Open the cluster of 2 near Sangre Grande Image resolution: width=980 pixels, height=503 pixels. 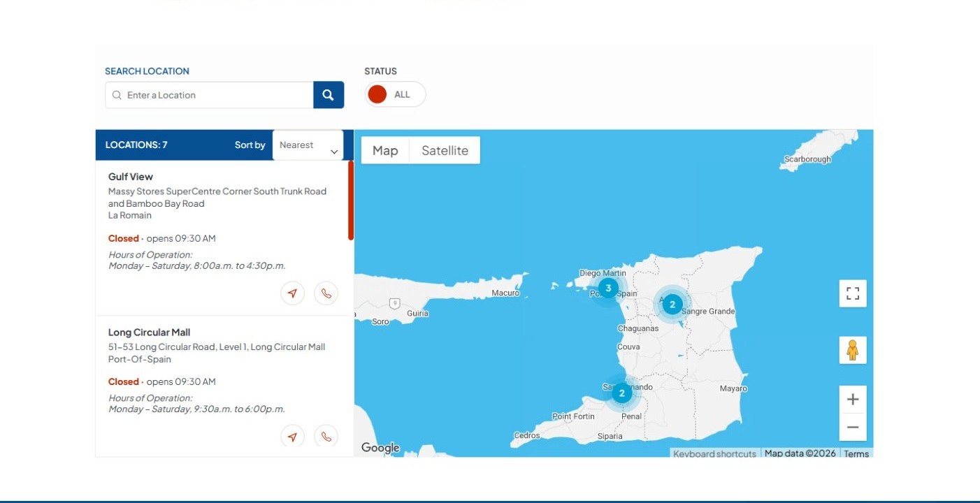coord(672,304)
